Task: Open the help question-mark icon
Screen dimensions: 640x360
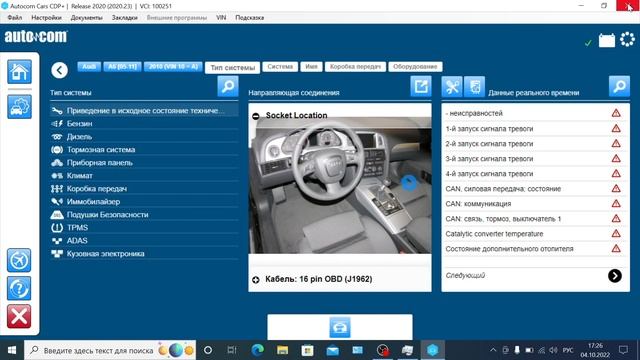Action: pos(19,288)
